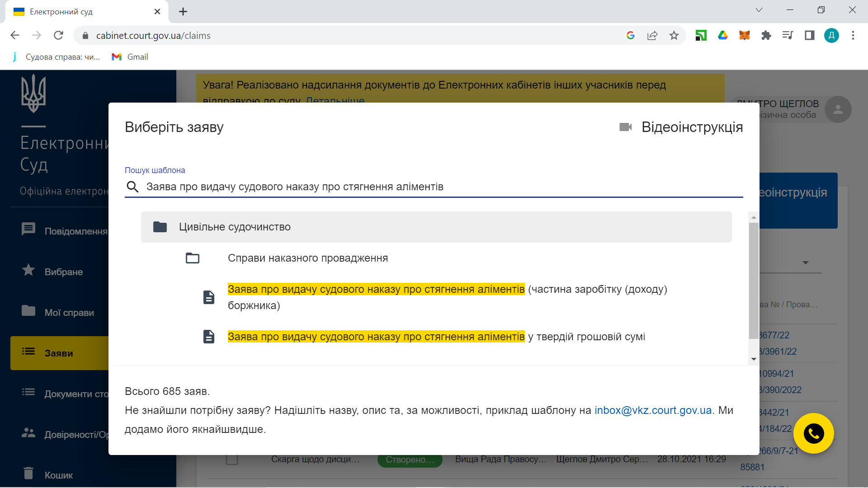This screenshot has height=488, width=868.
Task: Open the Відеоінструкція video camera icon
Action: pyautogui.click(x=626, y=127)
